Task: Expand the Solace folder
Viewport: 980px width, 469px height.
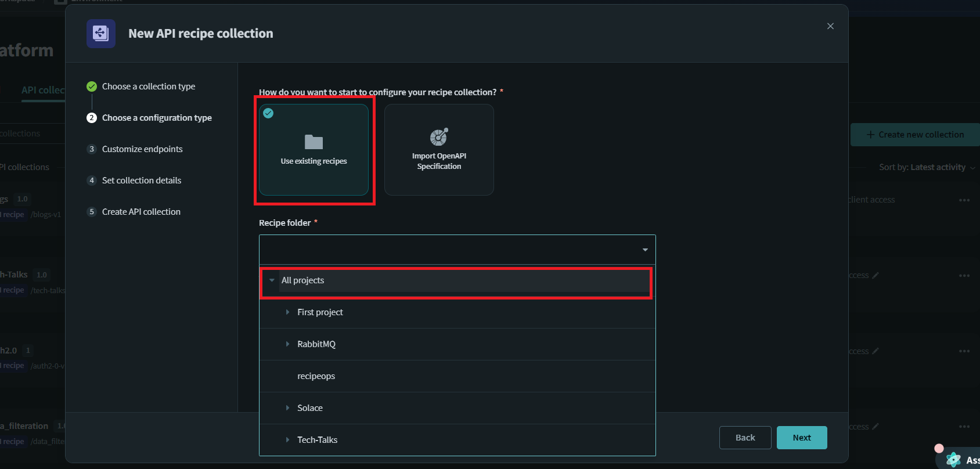Action: (287, 408)
